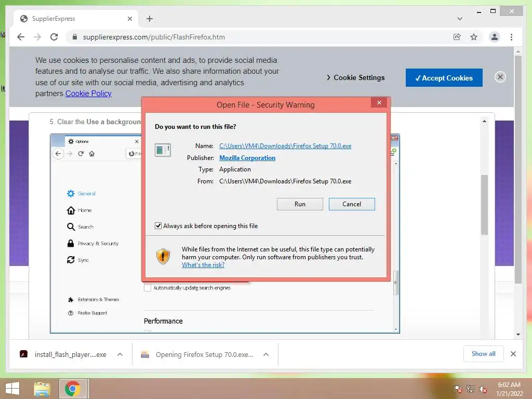Click the Privacy & Security lock icon

tap(71, 243)
